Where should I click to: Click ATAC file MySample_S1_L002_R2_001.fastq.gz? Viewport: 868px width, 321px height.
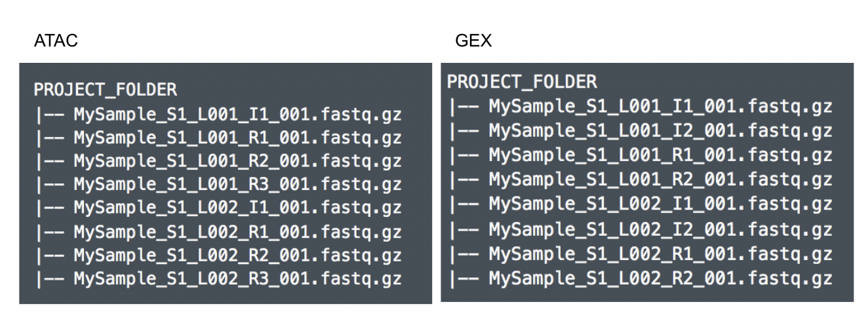pos(237,255)
